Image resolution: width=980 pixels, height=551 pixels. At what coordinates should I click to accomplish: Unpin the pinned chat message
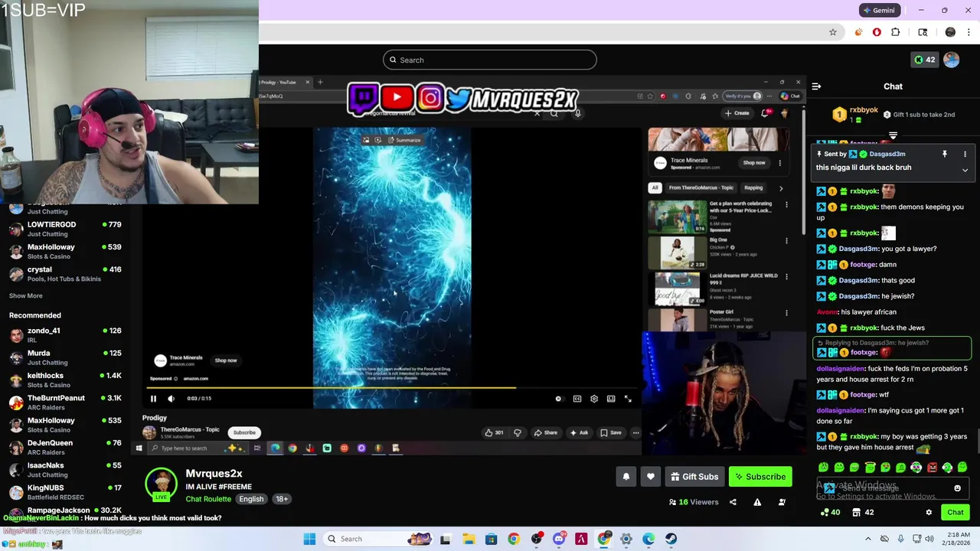945,154
